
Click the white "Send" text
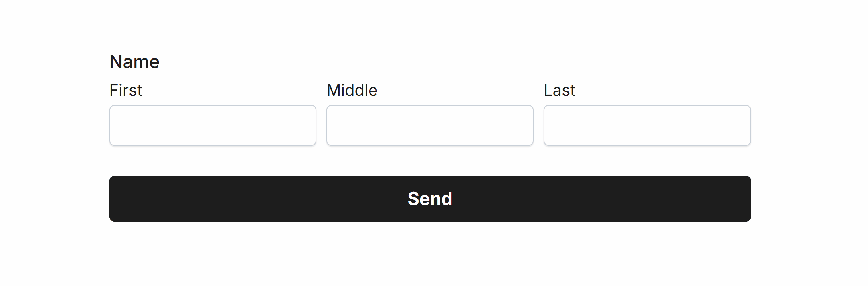(430, 199)
